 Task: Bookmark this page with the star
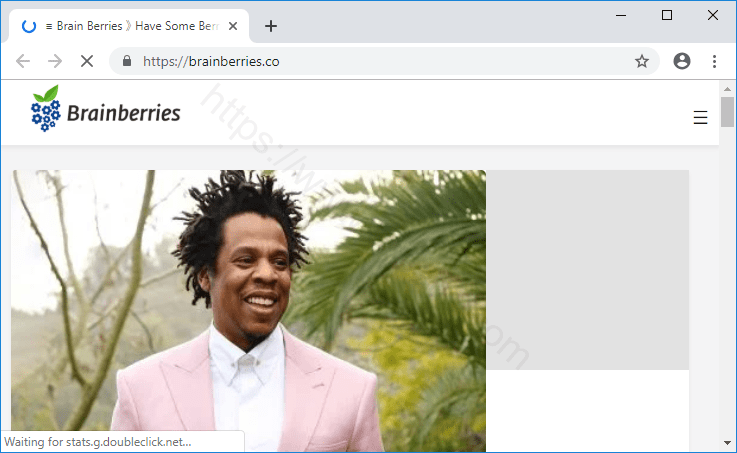click(642, 61)
